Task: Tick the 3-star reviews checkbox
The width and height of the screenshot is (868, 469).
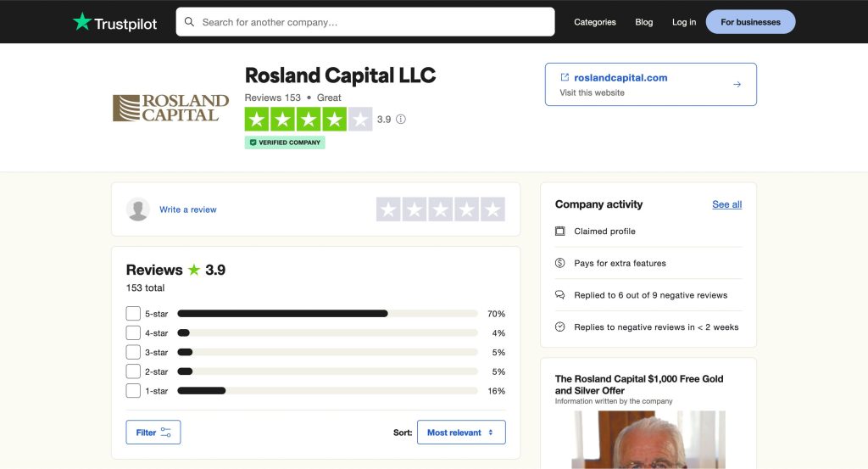Action: click(133, 352)
